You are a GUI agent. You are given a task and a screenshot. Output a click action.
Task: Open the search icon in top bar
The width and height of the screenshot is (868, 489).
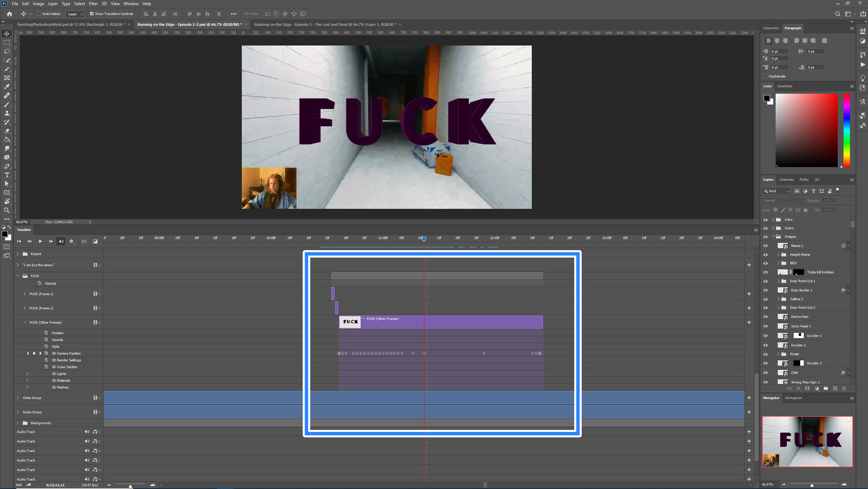(x=837, y=14)
